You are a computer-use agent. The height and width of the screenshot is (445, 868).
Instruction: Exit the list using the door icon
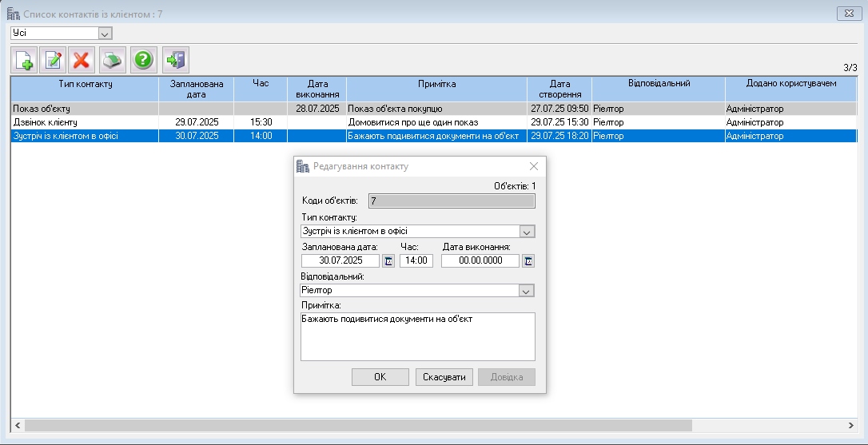(x=175, y=60)
